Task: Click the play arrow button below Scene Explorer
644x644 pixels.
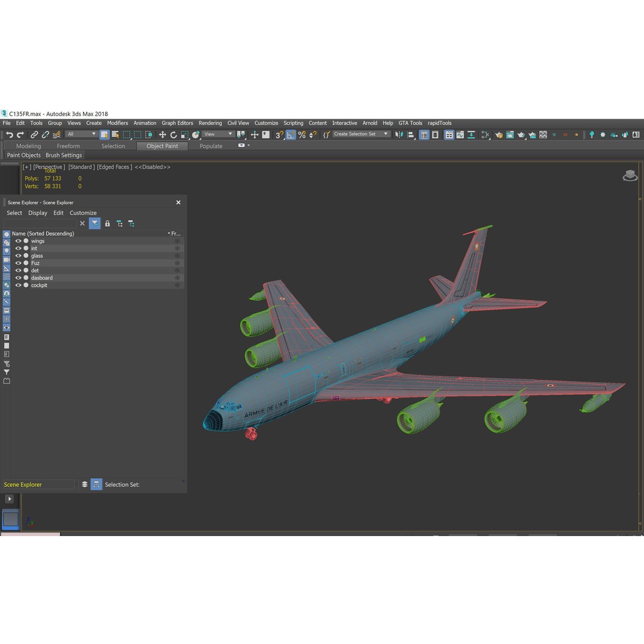Action: [x=9, y=499]
